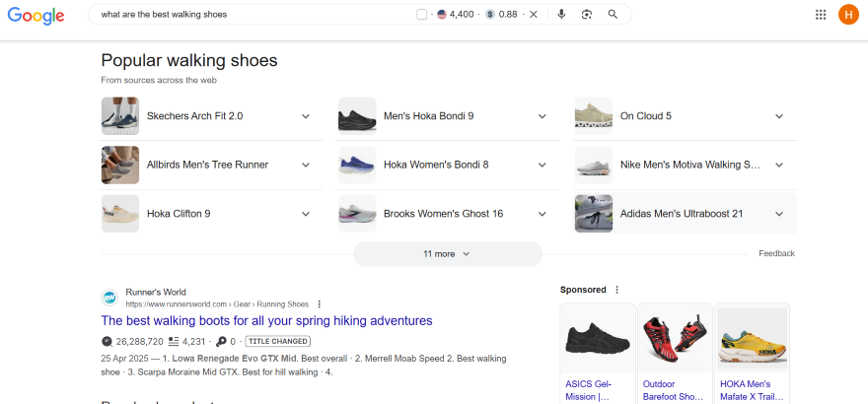Click the key icon near 0
The height and width of the screenshot is (404, 868).
[x=221, y=341]
